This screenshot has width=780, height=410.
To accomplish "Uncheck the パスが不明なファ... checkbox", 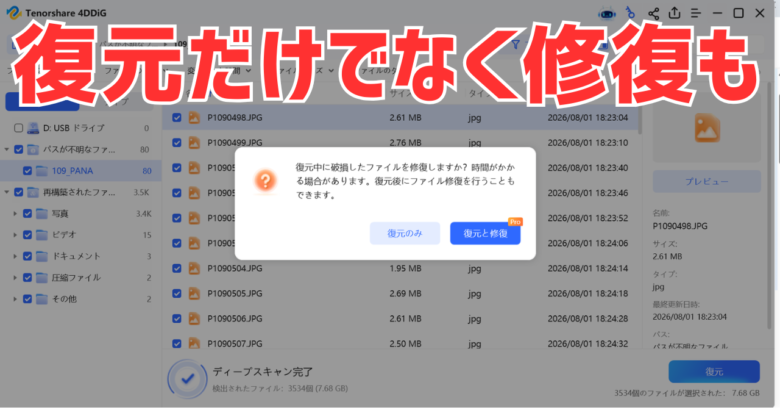I will (18, 149).
